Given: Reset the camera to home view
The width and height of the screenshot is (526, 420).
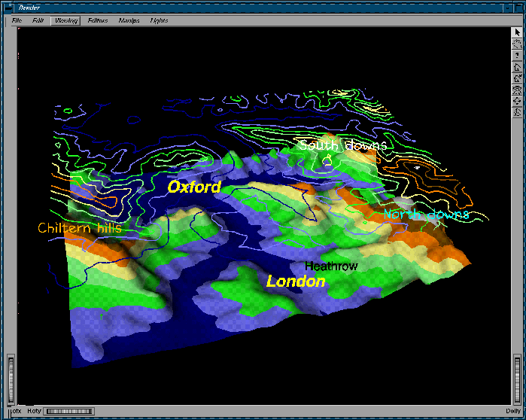Looking at the screenshot, I should point(517,66).
